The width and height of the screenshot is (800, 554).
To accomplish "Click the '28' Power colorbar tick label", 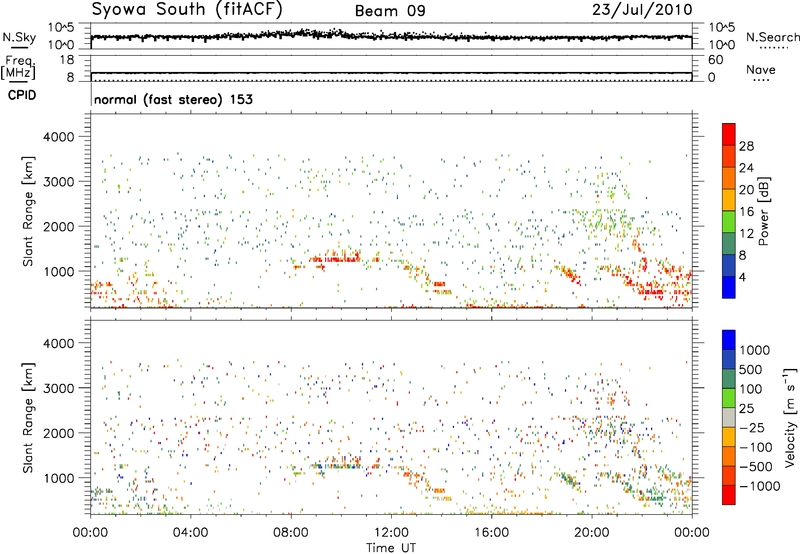I will coord(746,146).
